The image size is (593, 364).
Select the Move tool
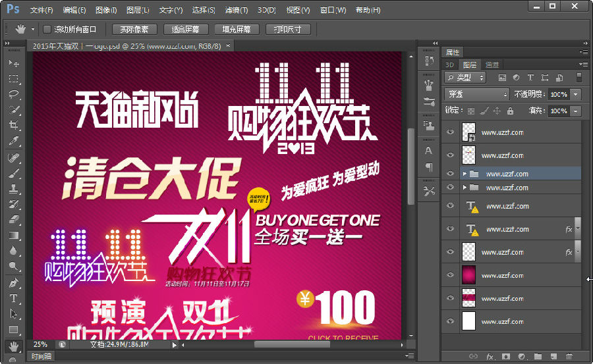pos(14,63)
